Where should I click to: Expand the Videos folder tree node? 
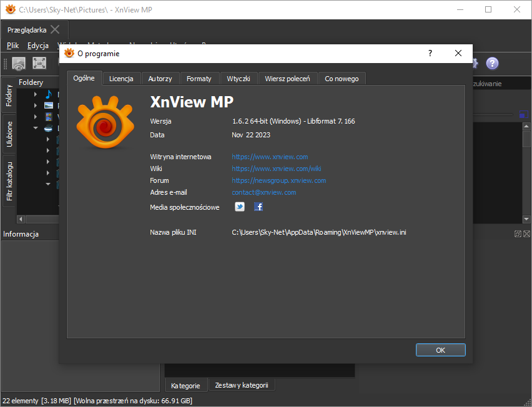click(x=36, y=117)
